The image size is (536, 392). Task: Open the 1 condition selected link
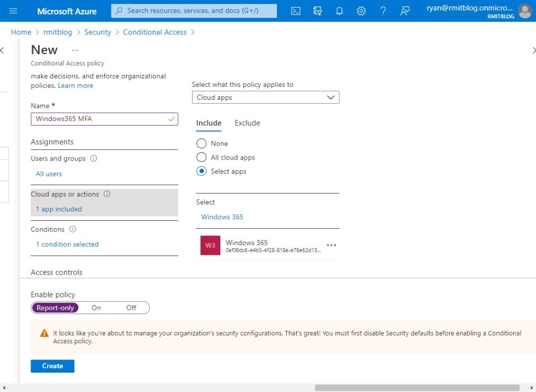(x=68, y=244)
